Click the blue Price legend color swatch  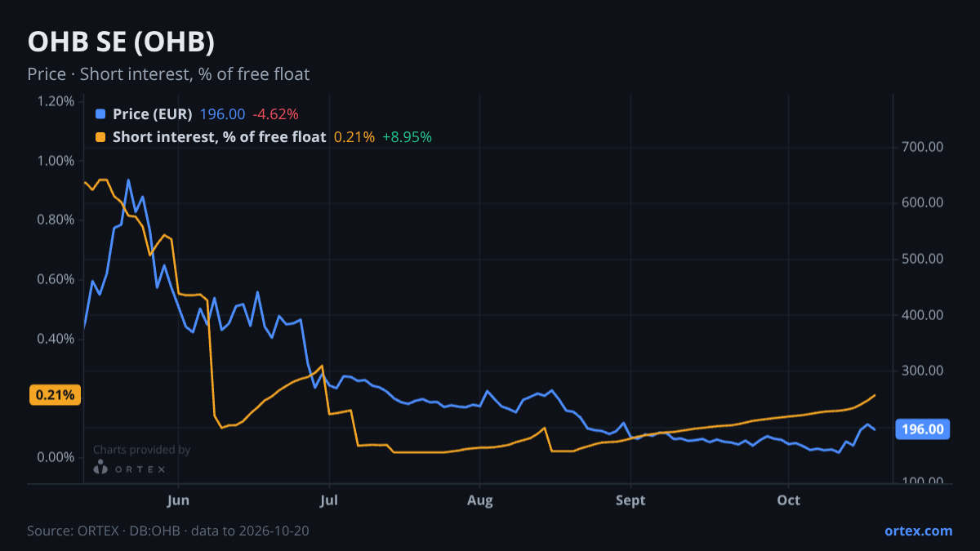coord(100,113)
